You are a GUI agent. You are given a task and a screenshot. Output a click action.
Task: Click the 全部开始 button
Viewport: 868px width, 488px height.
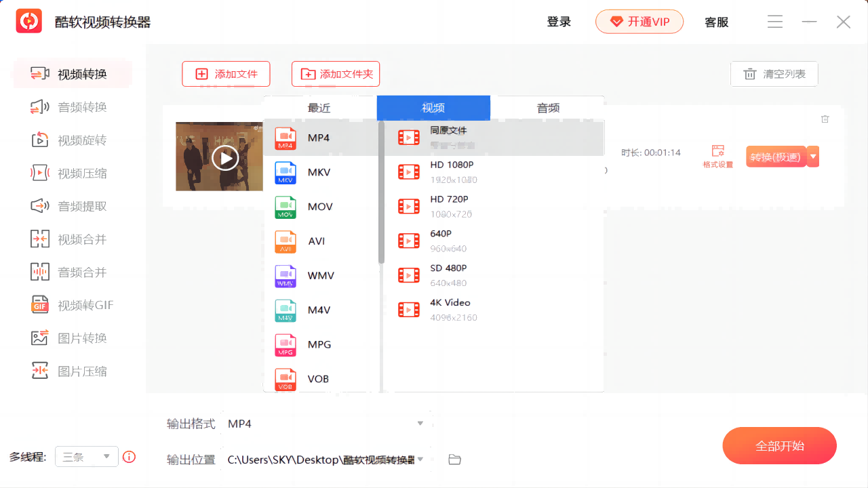779,446
